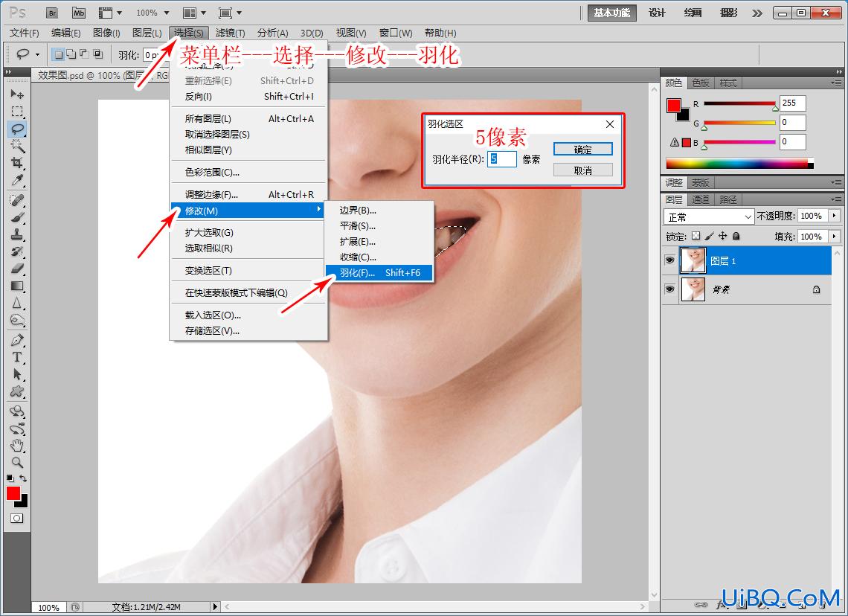Select the Gradient tool
Image resolution: width=848 pixels, height=616 pixels.
(17, 286)
